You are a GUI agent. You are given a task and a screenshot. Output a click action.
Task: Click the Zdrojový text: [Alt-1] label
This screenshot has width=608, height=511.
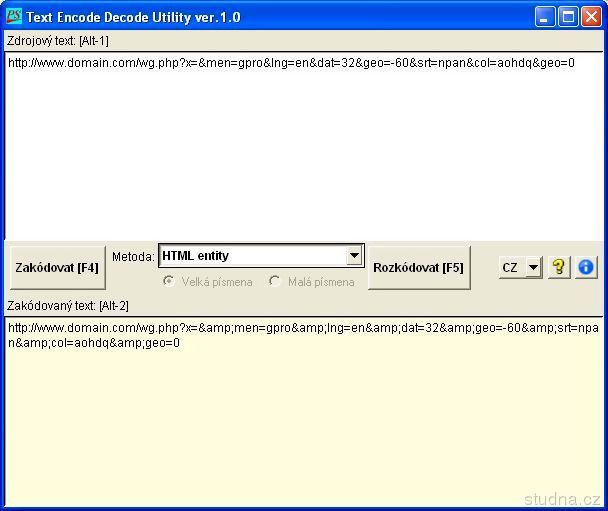pyautogui.click(x=58, y=41)
